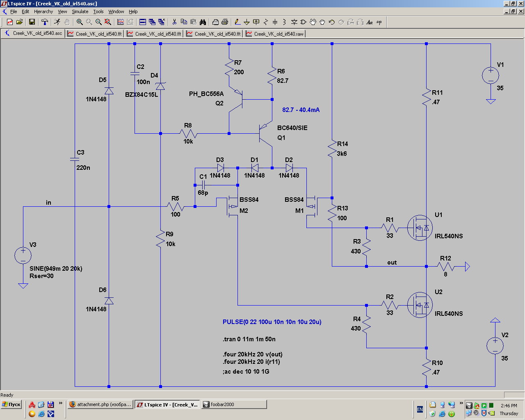This screenshot has width=525, height=420.
Task: Switch to attachment.php Firefox taskbar window
Action: [x=100, y=404]
